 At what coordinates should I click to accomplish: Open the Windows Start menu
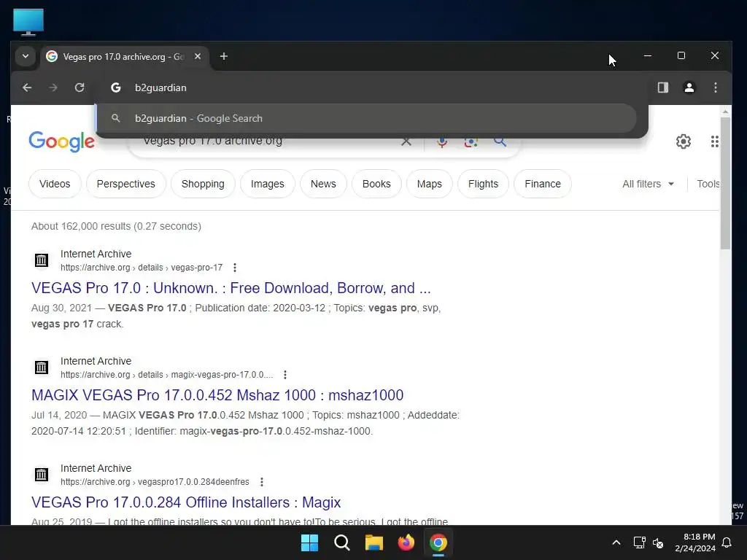coord(309,542)
